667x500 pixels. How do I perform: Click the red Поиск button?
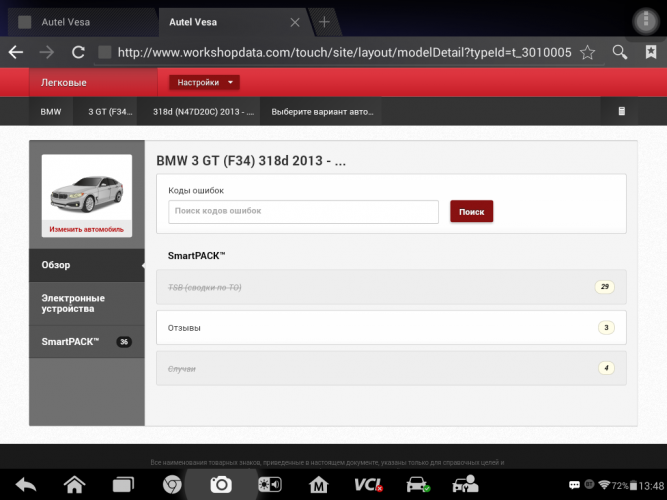(471, 211)
